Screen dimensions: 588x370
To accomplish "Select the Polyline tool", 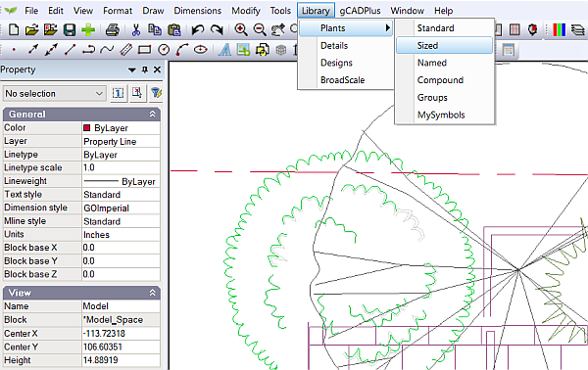I will (88, 50).
